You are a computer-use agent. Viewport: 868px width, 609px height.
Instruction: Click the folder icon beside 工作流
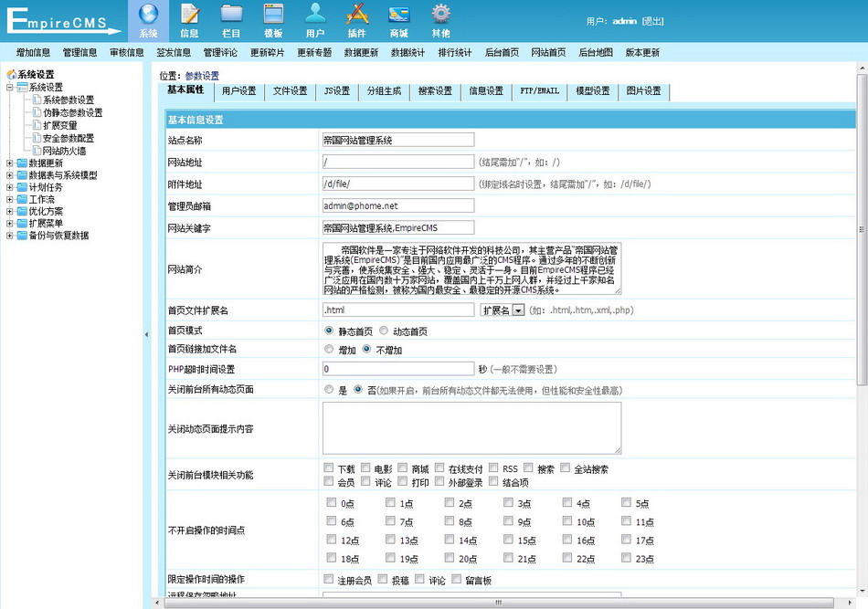click(x=22, y=199)
